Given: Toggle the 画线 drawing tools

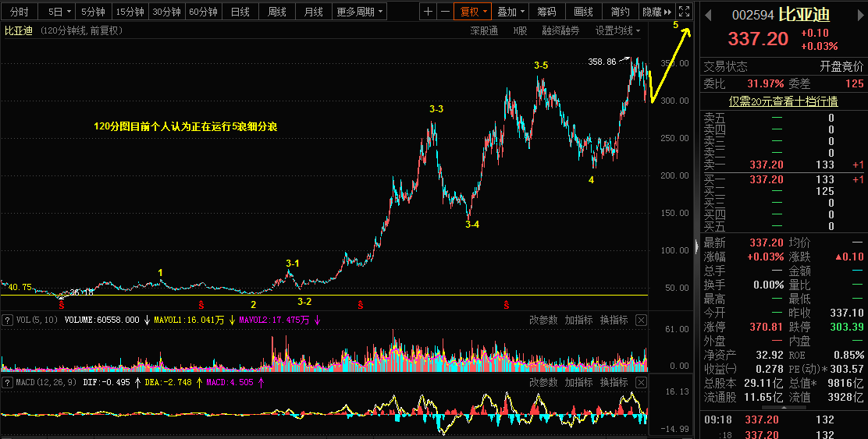Looking at the screenshot, I should click(583, 12).
